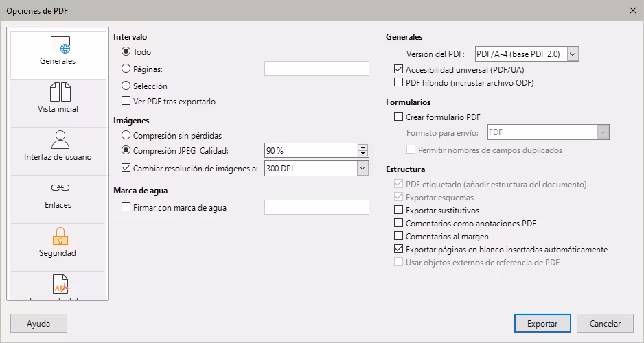Switch to the Seguridad tab label

(x=58, y=252)
